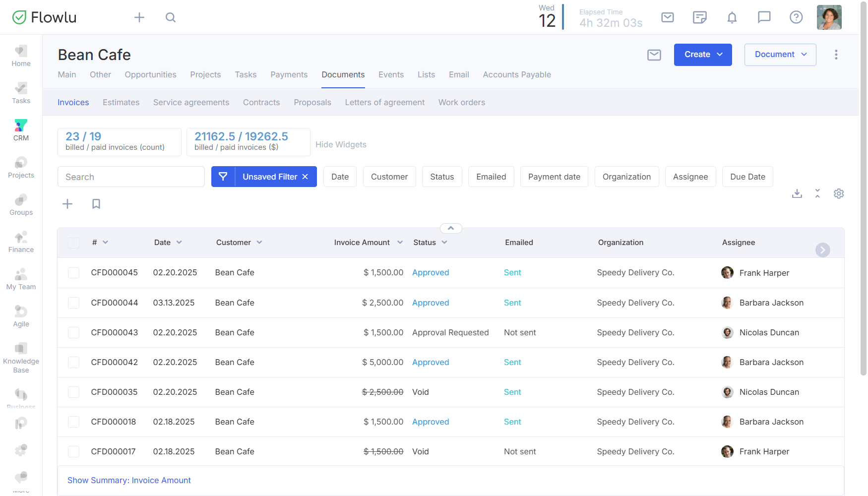Click the email envelope next to Create
The image size is (868, 496).
(654, 55)
